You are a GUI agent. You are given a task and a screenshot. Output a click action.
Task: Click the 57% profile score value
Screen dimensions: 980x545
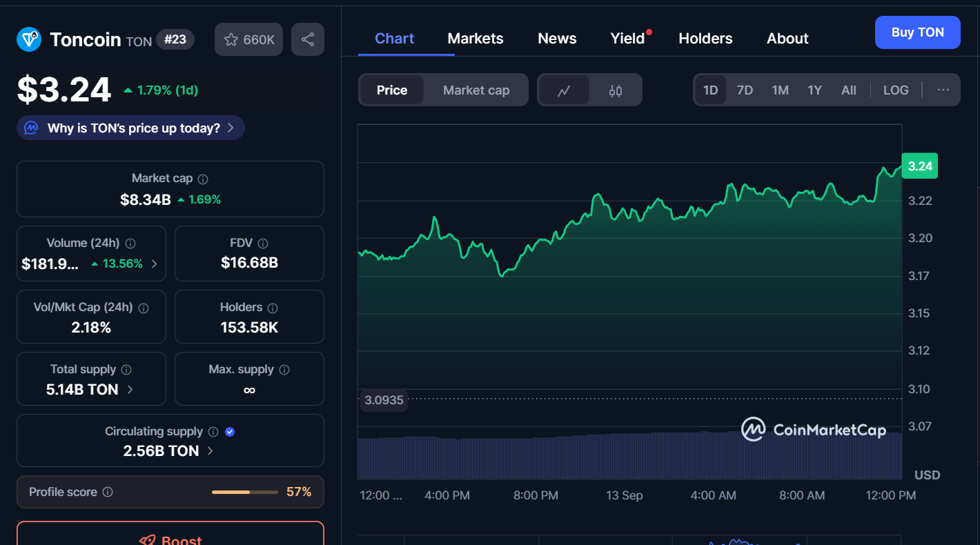[299, 492]
